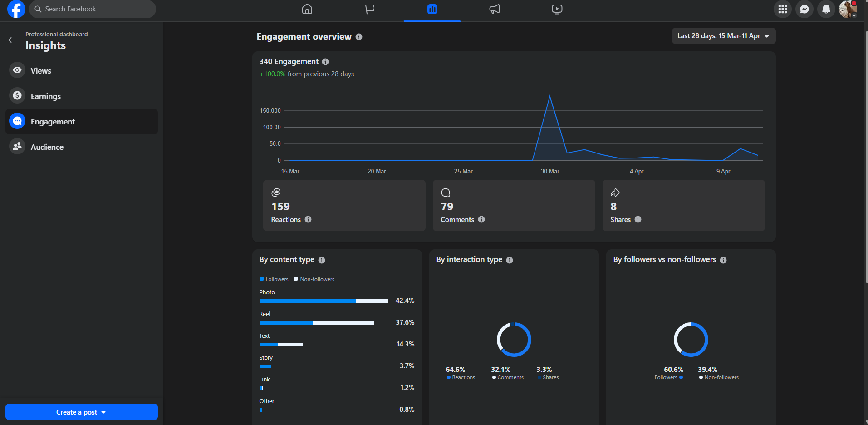Open the date range dropdown
The image size is (868, 425).
[x=724, y=36]
